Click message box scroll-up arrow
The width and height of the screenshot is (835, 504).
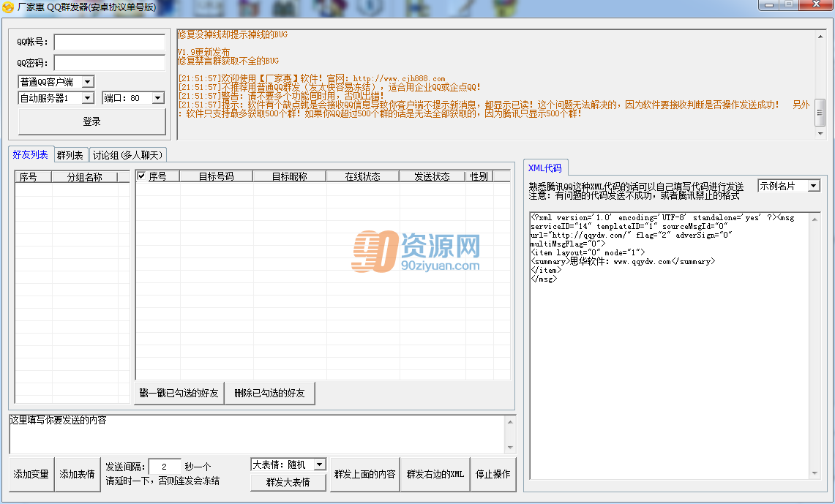tap(510, 422)
